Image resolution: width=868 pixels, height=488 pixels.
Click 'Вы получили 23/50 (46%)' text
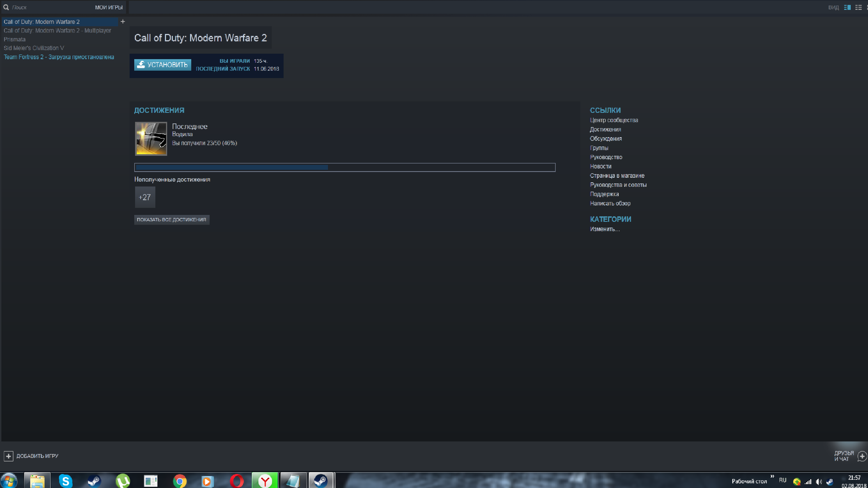point(204,143)
